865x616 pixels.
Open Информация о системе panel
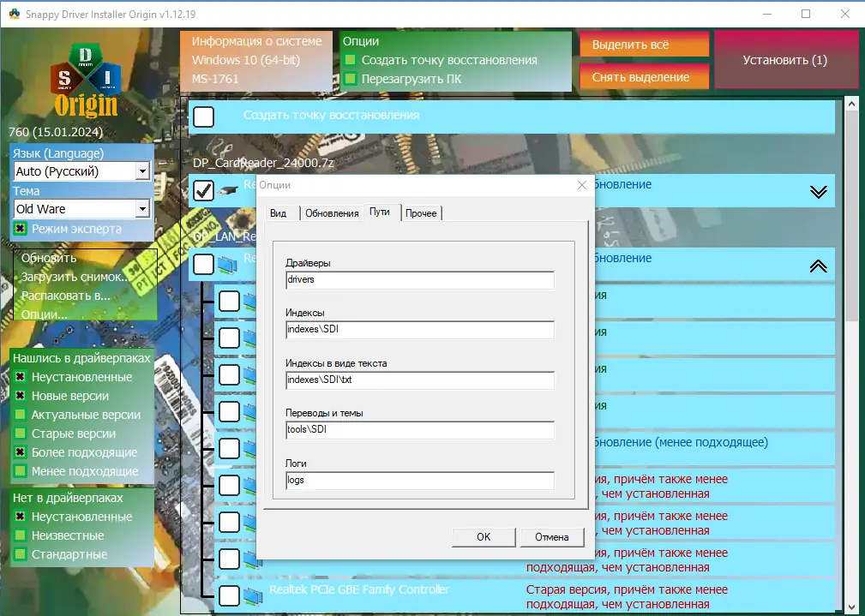tap(256, 60)
